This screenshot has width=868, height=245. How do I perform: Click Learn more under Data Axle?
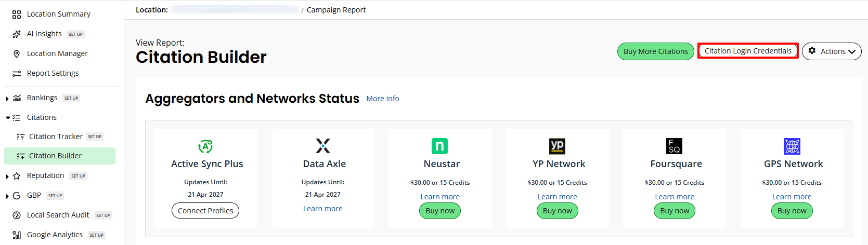[323, 209]
